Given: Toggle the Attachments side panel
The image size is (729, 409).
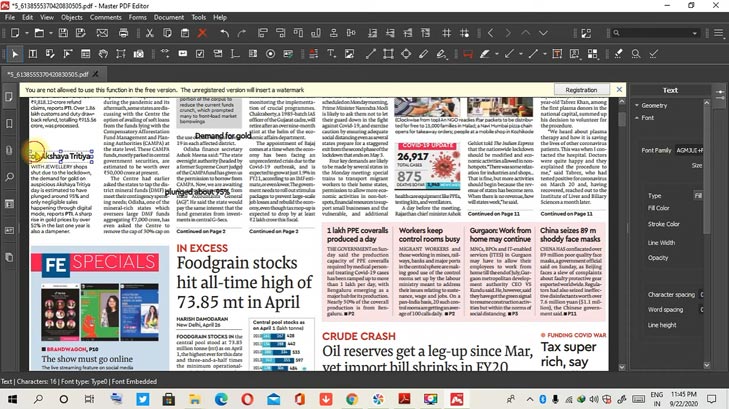Looking at the screenshot, I should pyautogui.click(x=9, y=150).
